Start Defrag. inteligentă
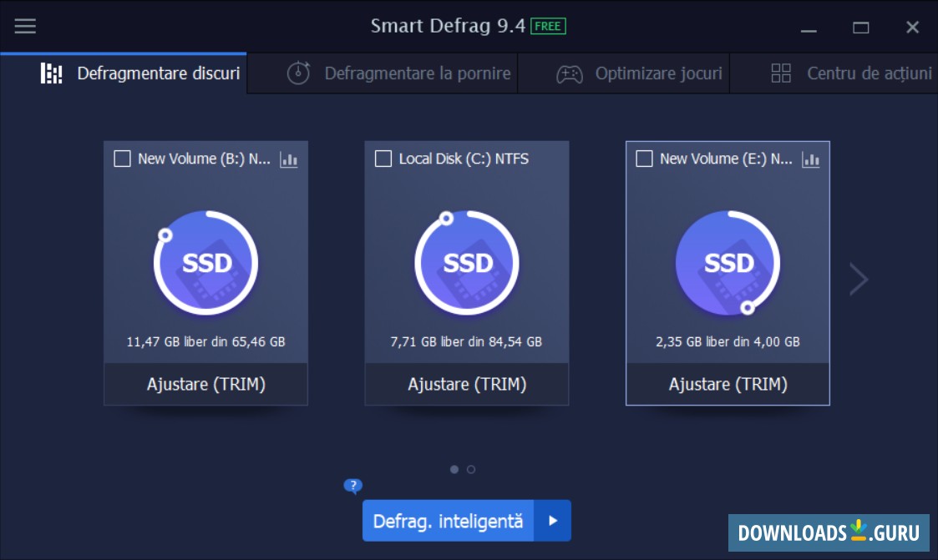The height and width of the screenshot is (560, 938). click(448, 521)
